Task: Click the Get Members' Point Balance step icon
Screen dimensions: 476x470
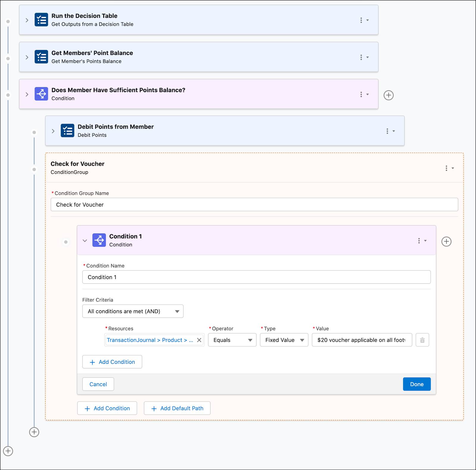Action: pos(41,57)
